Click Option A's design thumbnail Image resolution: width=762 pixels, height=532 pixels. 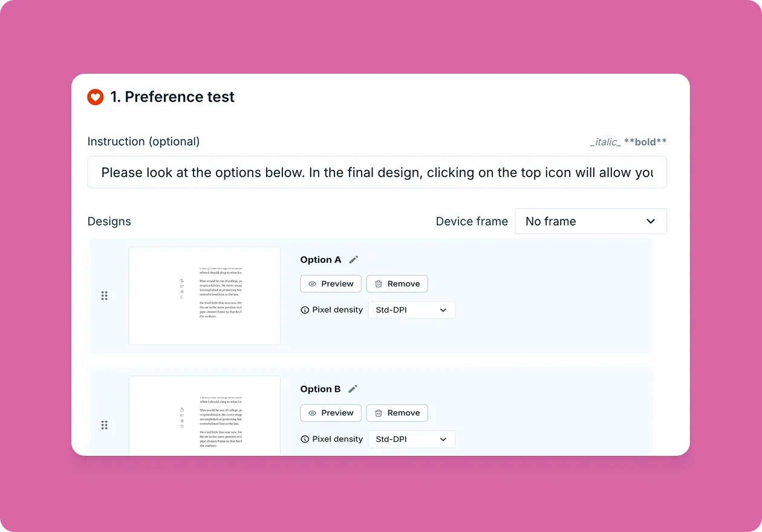(x=204, y=296)
